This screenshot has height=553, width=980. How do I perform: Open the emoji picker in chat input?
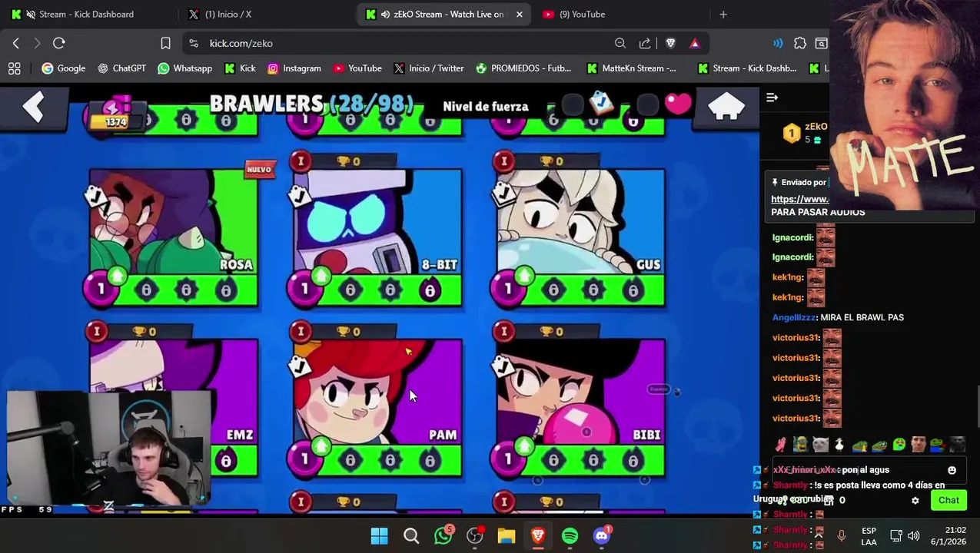coord(952,470)
